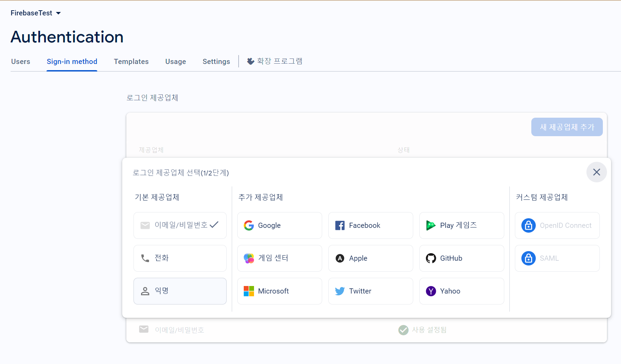Screen dimensions: 621x364
Task: Click the green 사용 설정됨 check icon
Action: click(404, 330)
